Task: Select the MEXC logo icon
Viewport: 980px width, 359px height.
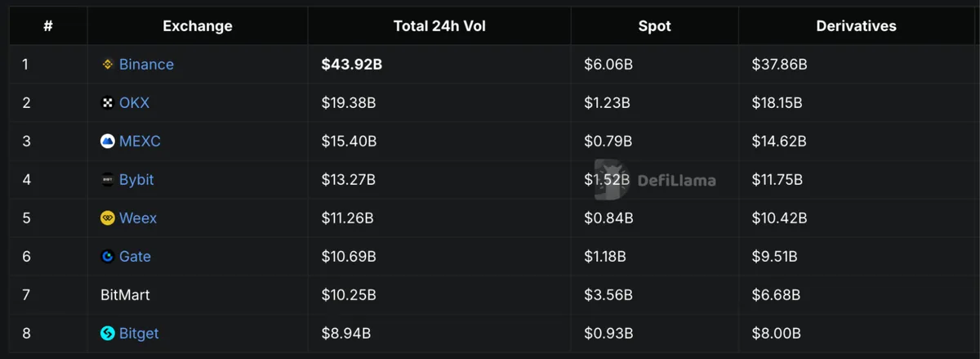Action: [x=107, y=141]
